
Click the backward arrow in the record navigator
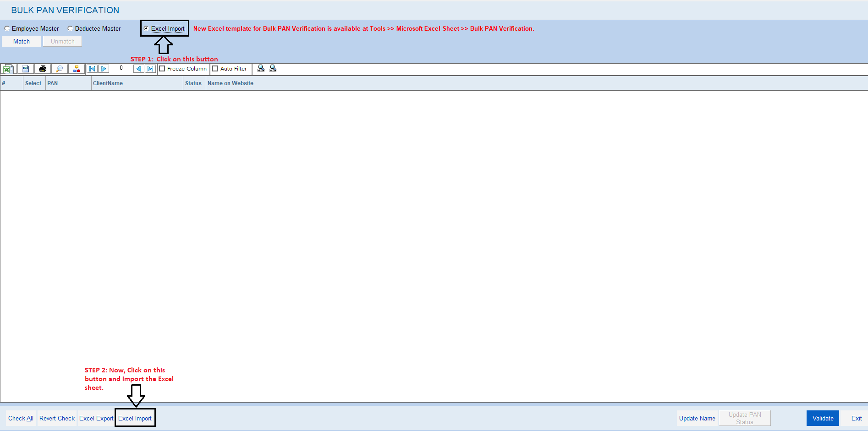[x=138, y=69]
